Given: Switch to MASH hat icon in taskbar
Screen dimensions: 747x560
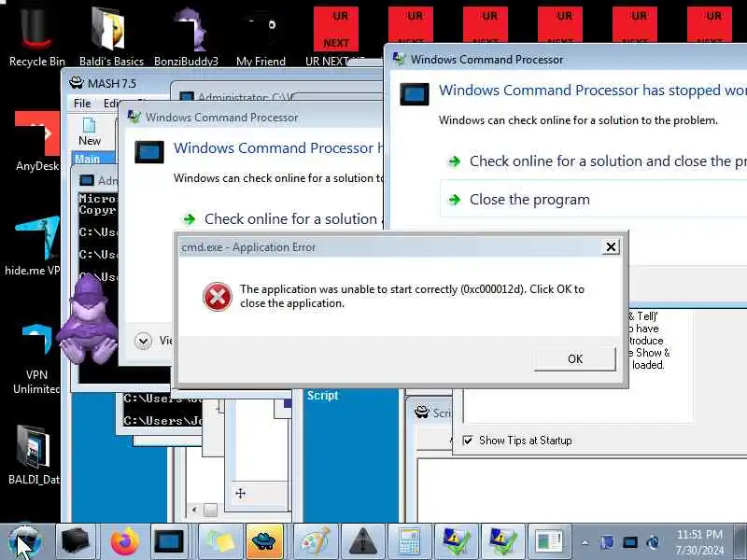Looking at the screenshot, I should 264,541.
